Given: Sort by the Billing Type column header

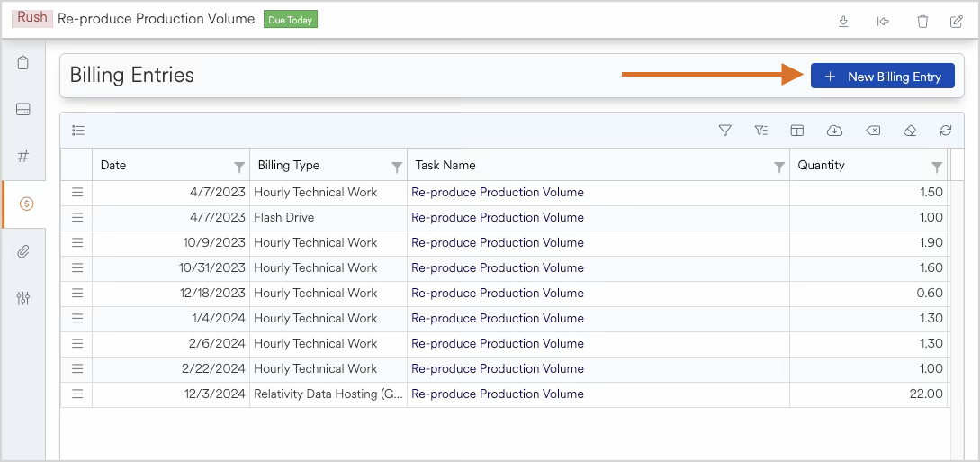Looking at the screenshot, I should tap(289, 165).
